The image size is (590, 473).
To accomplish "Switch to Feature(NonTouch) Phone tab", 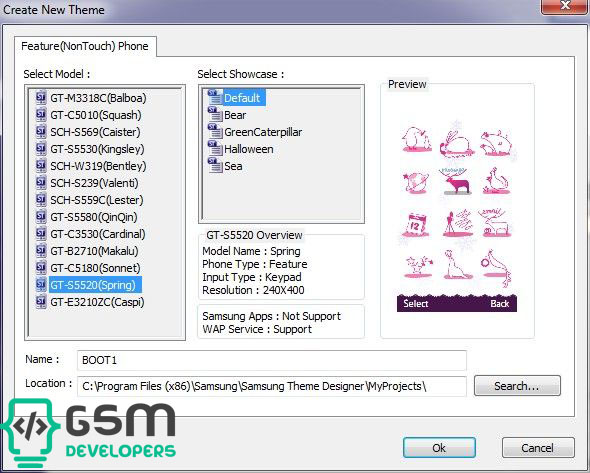I will click(x=85, y=46).
